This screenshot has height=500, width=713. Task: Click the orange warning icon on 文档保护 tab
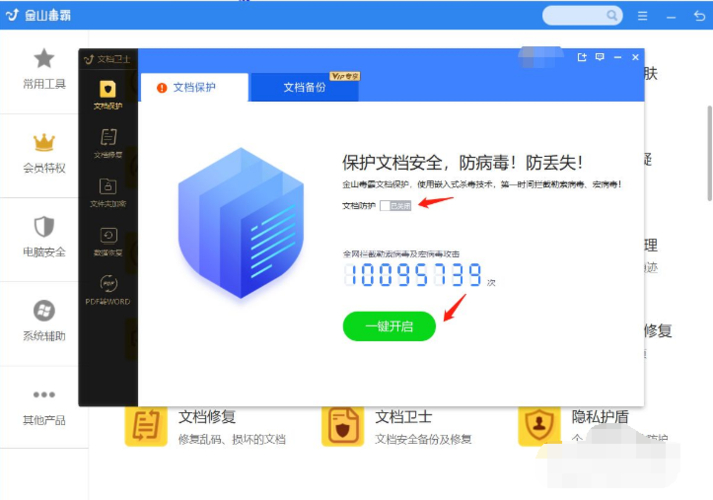tap(161, 88)
